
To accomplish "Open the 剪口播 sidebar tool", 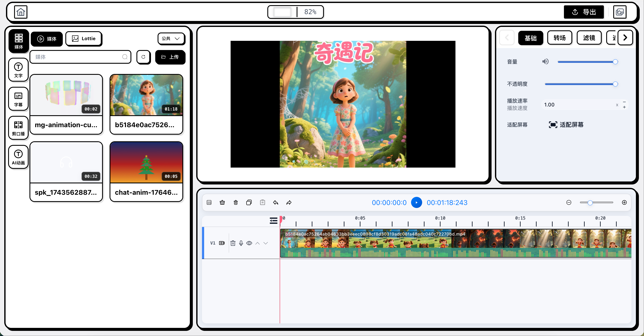I will tap(18, 128).
